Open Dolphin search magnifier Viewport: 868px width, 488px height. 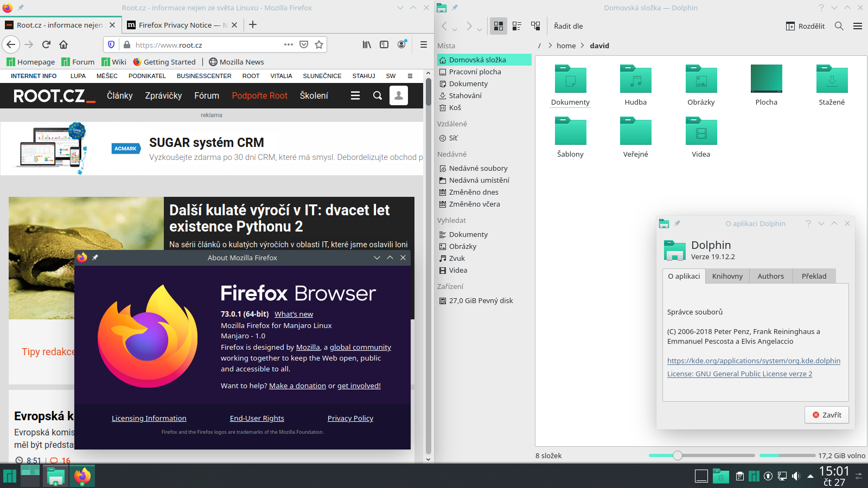pos(839,26)
